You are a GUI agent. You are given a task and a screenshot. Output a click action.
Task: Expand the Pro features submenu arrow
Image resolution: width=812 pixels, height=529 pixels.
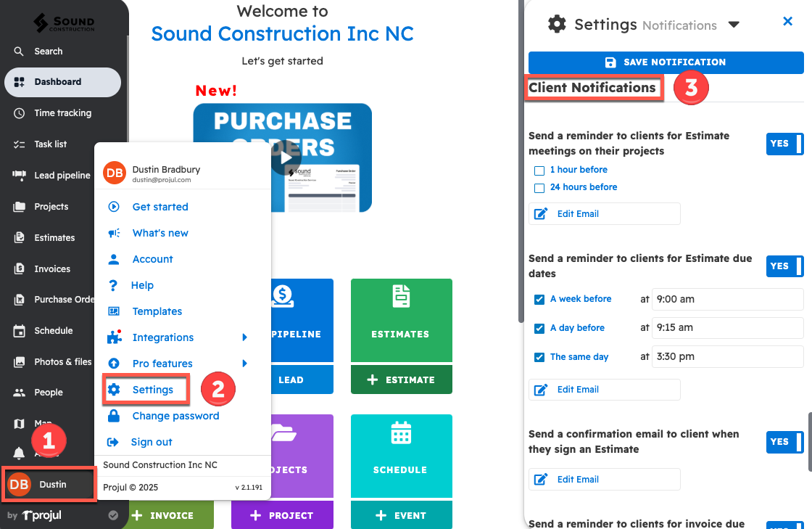[x=245, y=364]
